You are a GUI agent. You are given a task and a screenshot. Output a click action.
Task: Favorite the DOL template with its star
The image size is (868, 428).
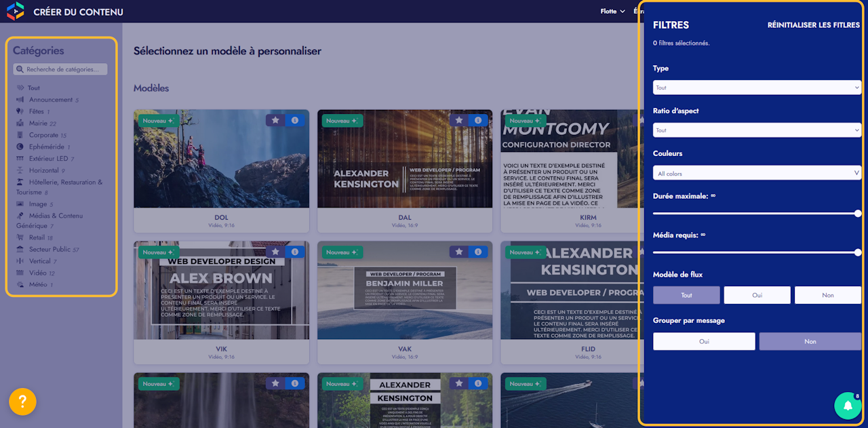pyautogui.click(x=275, y=120)
